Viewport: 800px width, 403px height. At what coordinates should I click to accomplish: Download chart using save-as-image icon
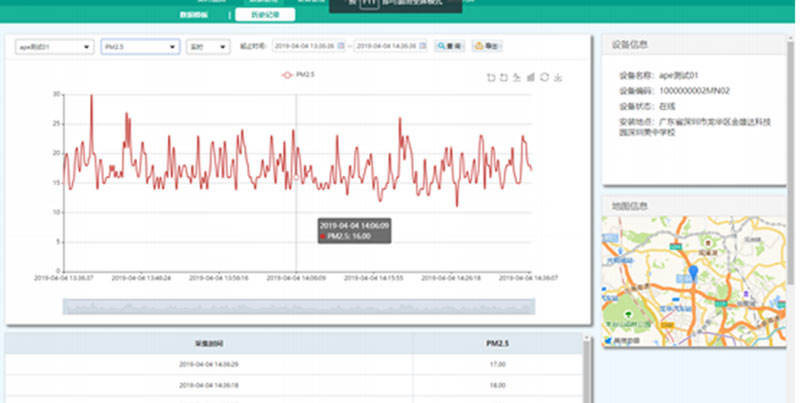click(x=558, y=77)
